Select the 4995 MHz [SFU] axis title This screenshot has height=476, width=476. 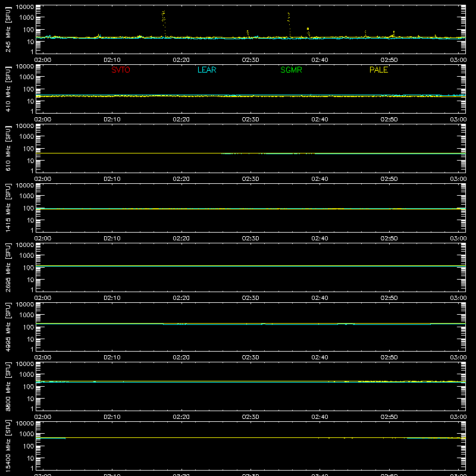tap(8, 327)
